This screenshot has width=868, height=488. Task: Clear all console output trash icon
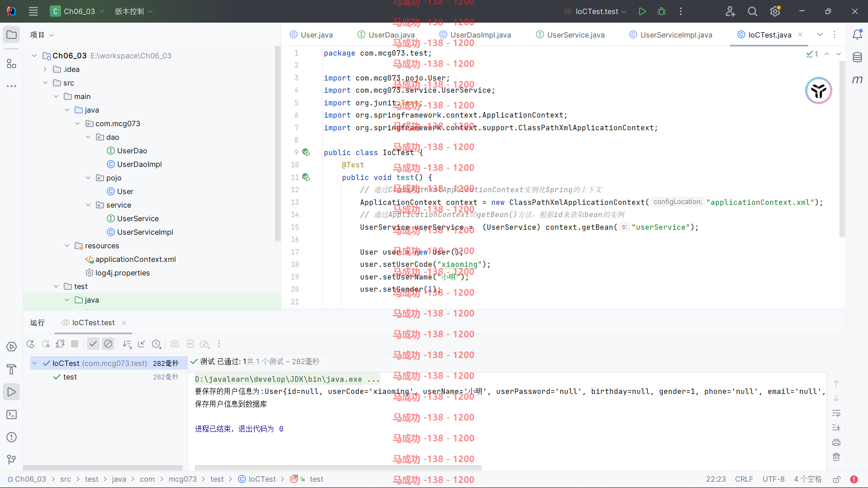point(836,457)
